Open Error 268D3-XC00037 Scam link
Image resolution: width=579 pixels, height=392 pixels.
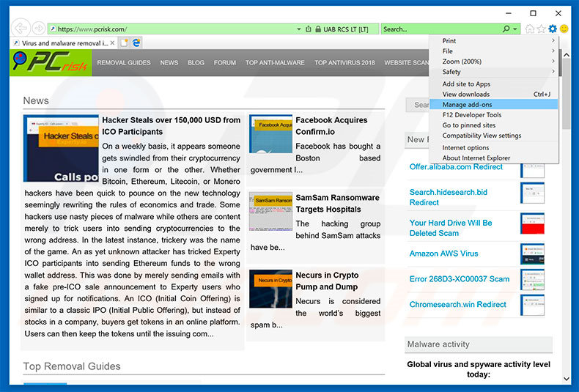(459, 279)
